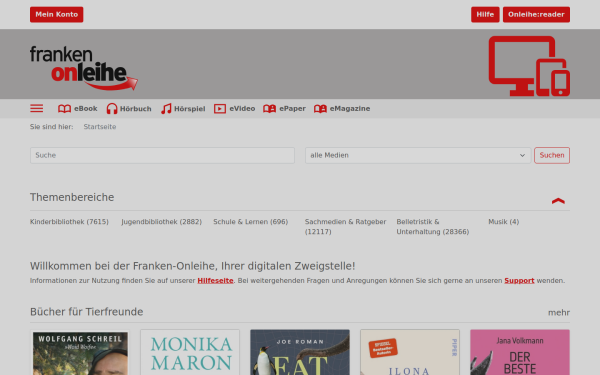Follow the Hilfeseite link
The image size is (600, 375).
pyautogui.click(x=215, y=280)
